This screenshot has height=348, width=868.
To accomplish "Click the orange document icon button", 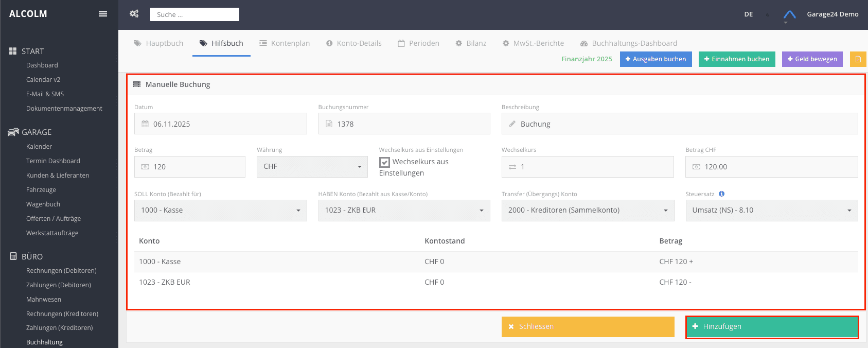I will pyautogui.click(x=858, y=59).
